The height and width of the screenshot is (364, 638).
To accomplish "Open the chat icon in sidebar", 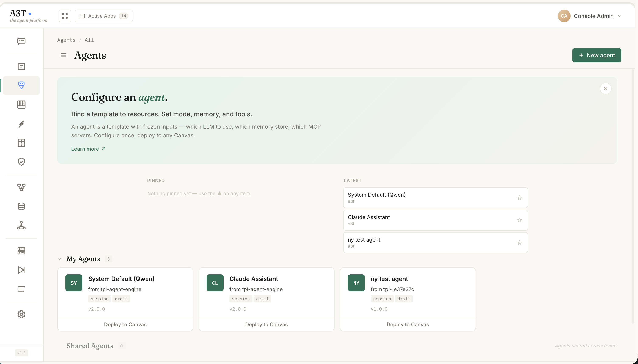I will [x=21, y=41].
